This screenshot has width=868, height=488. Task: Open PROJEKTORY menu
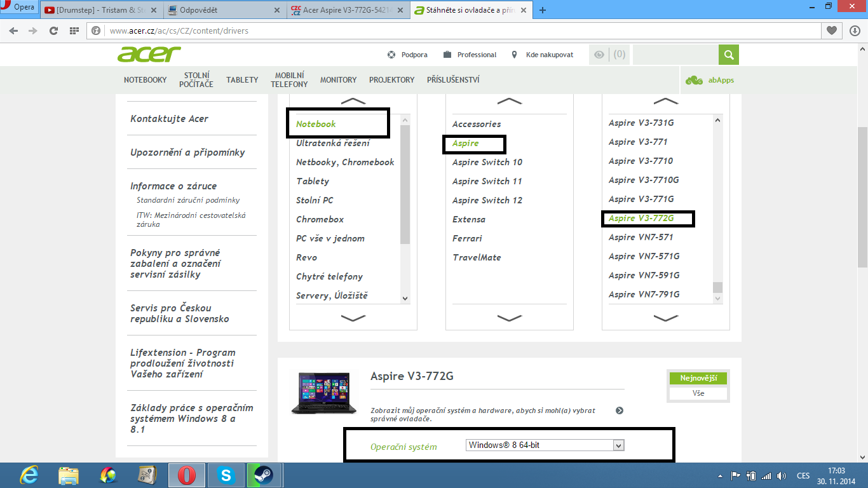pos(391,80)
